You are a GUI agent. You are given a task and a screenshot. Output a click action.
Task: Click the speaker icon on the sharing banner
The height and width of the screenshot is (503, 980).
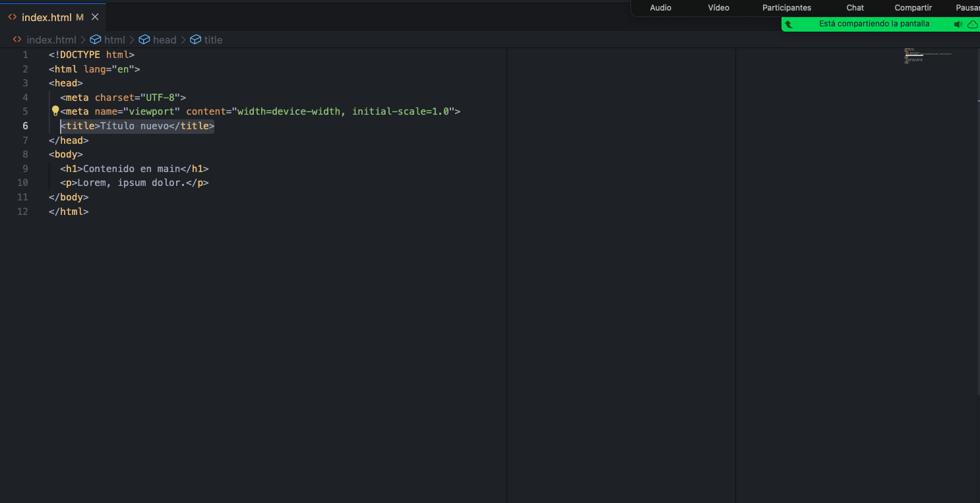(958, 24)
